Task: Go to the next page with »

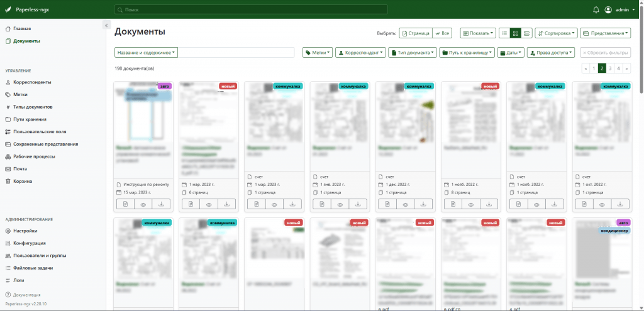Action: (627, 68)
